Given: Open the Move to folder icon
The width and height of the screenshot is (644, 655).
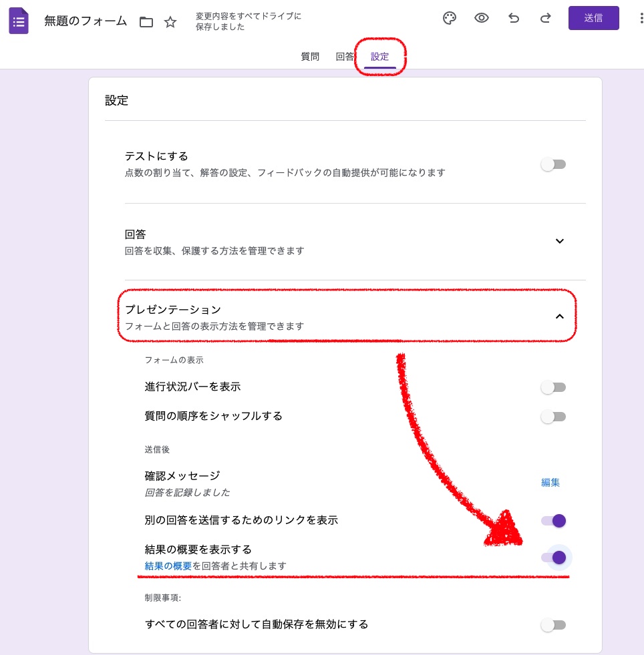Looking at the screenshot, I should coord(146,21).
